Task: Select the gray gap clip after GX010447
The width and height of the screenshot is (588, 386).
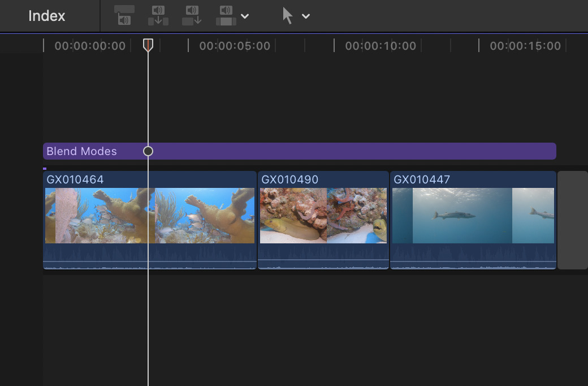Action: tap(573, 220)
